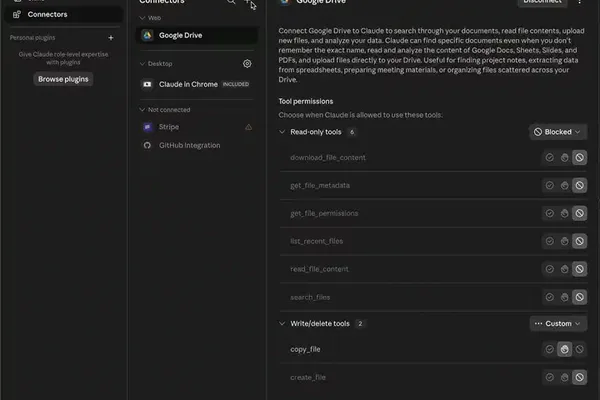Screen dimensions: 600x400
Task: Block copy_file with blocked icon
Action: click(579, 349)
